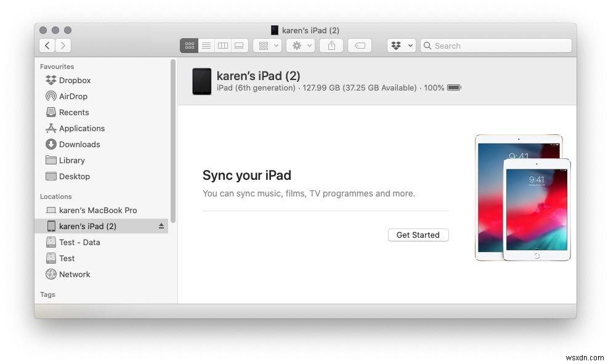Click the Dropbox icon in the toolbar
Image resolution: width=611 pixels, height=364 pixels.
click(397, 45)
